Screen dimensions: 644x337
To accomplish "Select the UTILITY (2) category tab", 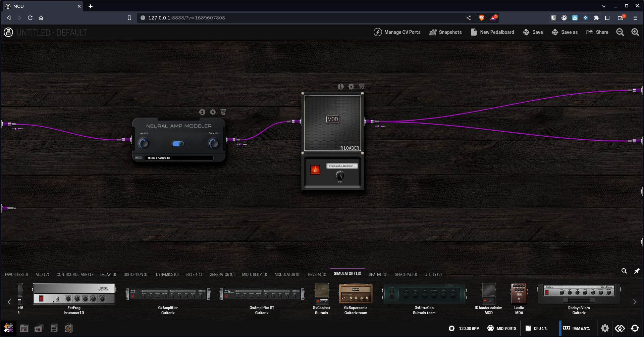I will pyautogui.click(x=433, y=275).
